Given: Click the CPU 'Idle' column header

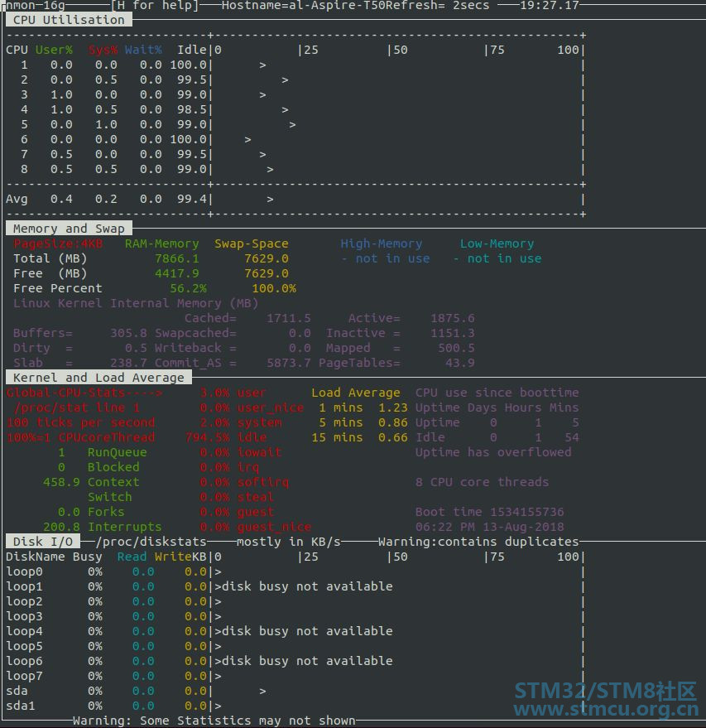Looking at the screenshot, I should (x=191, y=50).
